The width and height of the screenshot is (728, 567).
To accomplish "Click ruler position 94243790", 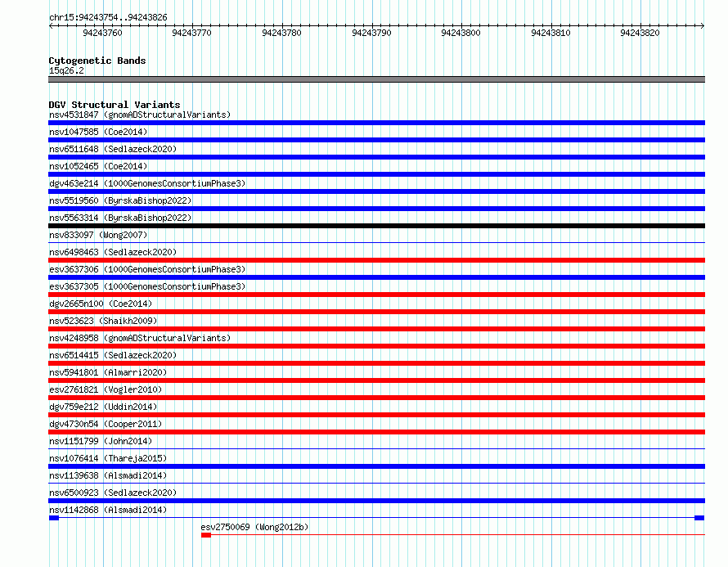I will [372, 33].
